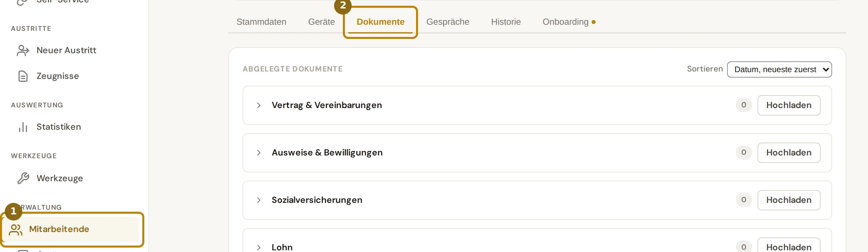This screenshot has height=252, width=868.
Task: Expand the Lohn section chevron
Action: tap(259, 248)
